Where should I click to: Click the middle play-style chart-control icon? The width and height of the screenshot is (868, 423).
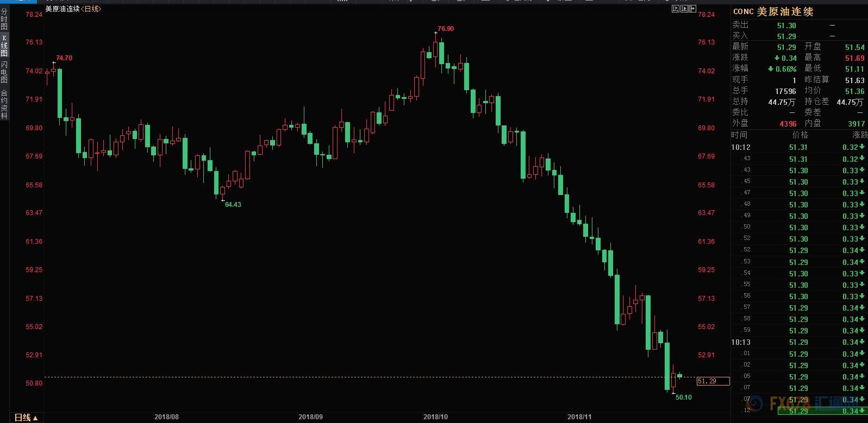tap(684, 9)
